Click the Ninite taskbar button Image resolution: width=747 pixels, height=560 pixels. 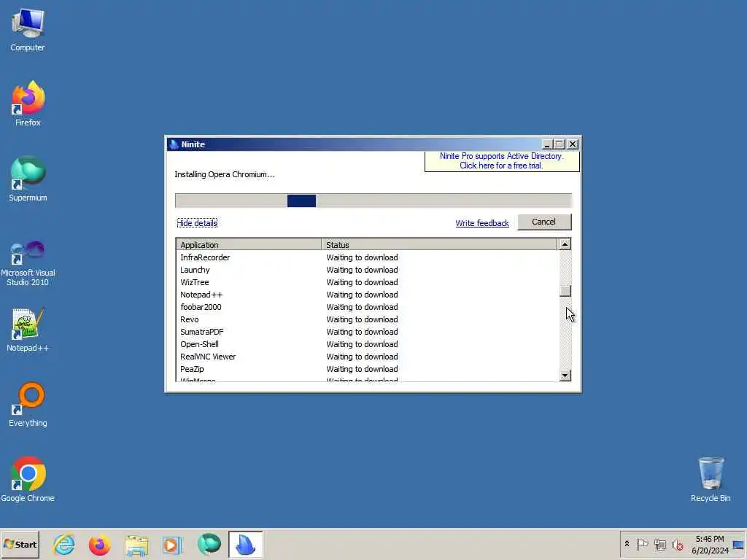[x=245, y=545]
